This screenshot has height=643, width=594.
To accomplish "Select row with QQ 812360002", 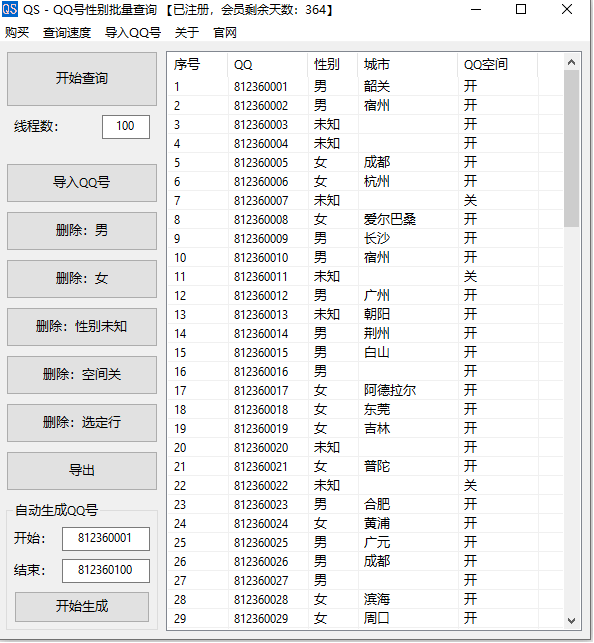I will click(x=365, y=106).
